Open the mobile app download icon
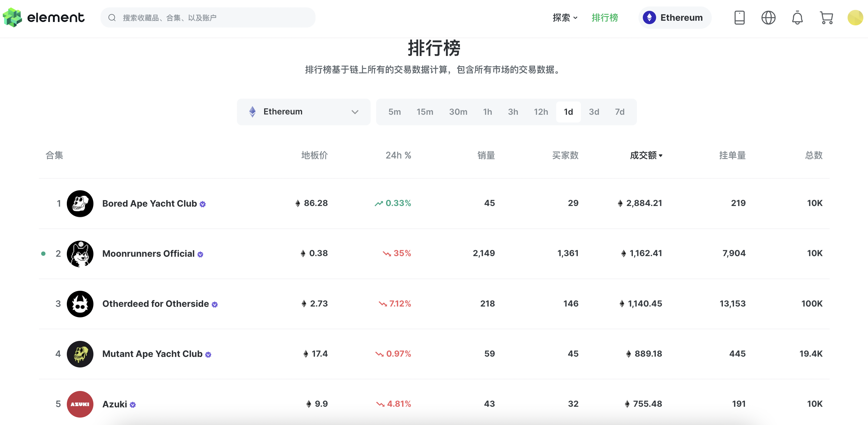 (739, 18)
